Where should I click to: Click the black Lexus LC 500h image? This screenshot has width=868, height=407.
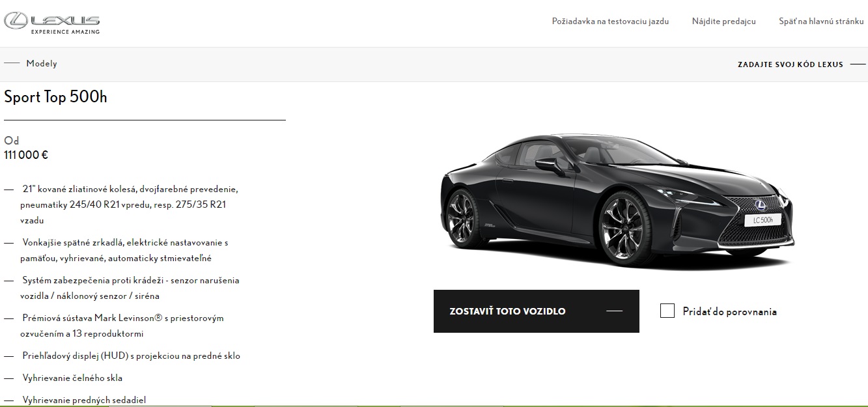click(617, 202)
